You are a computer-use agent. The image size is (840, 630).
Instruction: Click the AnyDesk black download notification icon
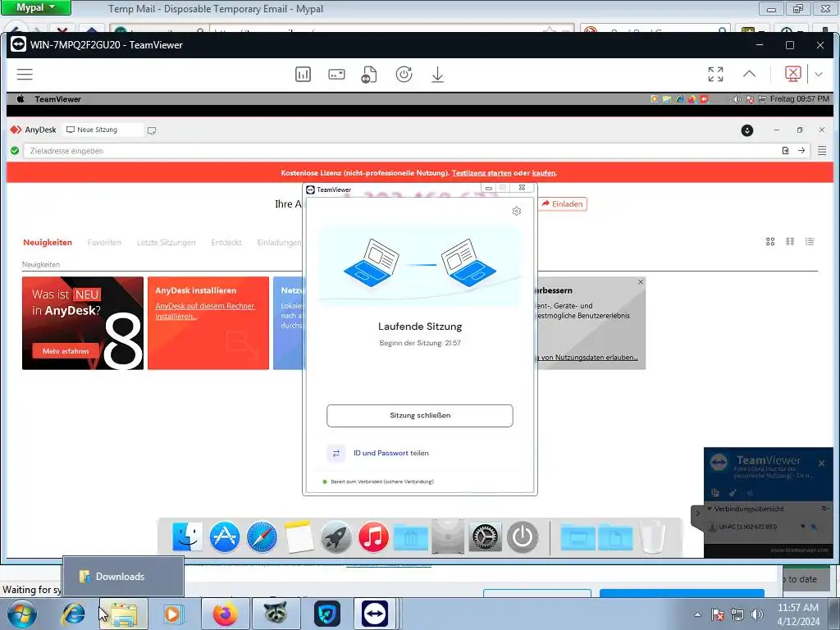coord(746,130)
